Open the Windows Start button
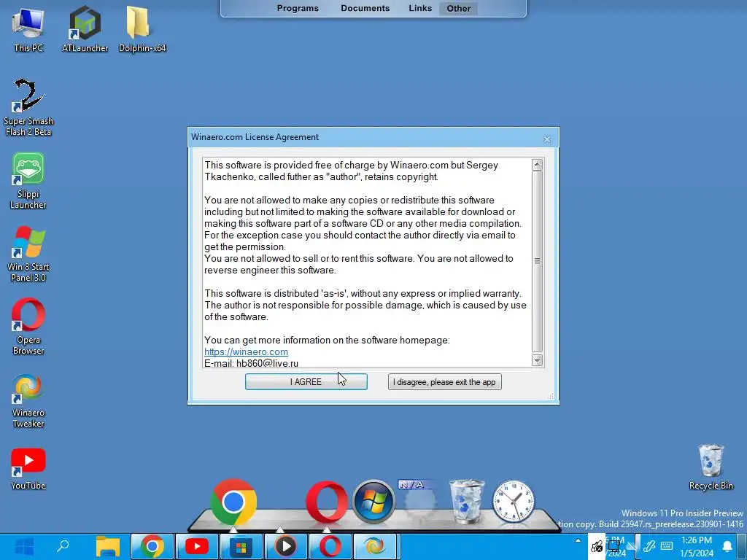 tap(24, 547)
